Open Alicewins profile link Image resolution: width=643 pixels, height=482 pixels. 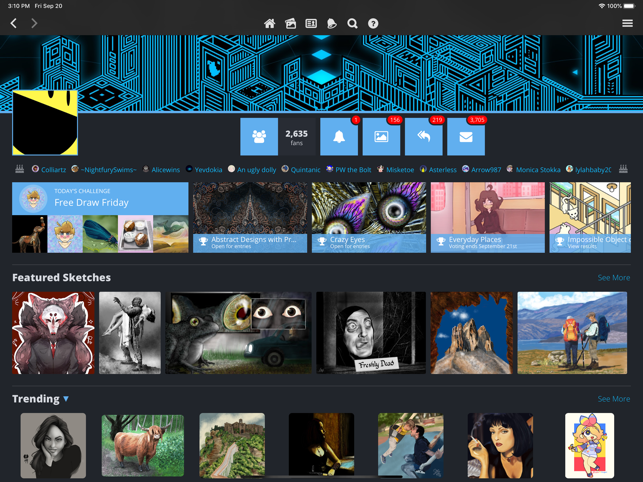tap(161, 169)
